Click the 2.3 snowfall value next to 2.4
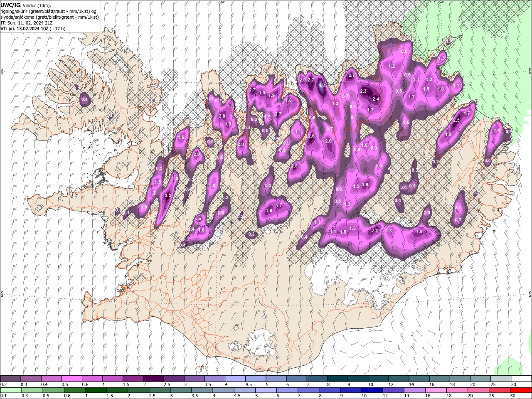The height and width of the screenshot is (399, 532). click(x=363, y=91)
